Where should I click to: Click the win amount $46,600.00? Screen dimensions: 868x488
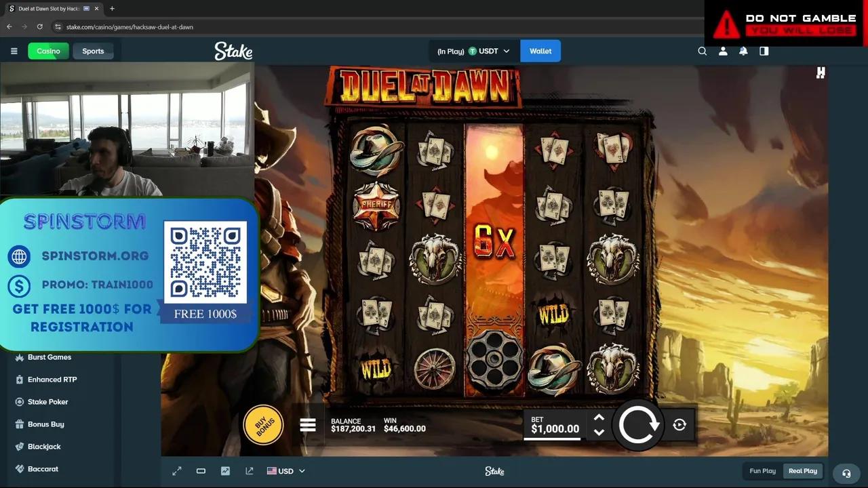pos(405,429)
